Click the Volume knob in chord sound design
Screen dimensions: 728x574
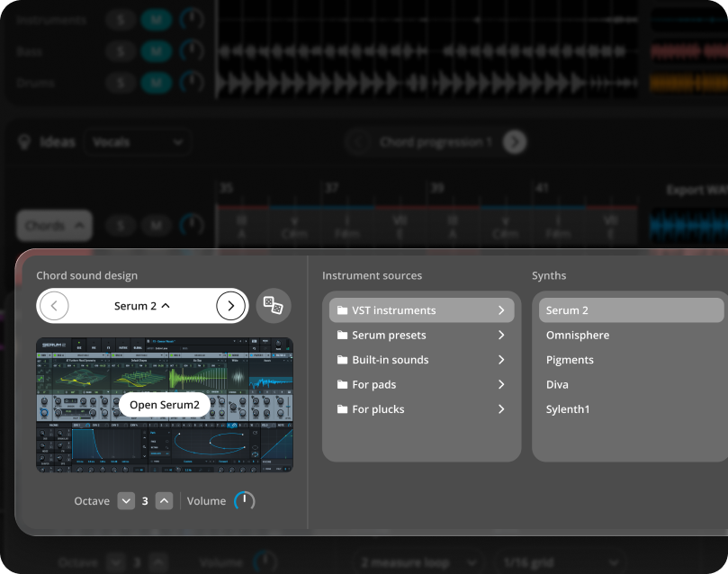point(244,501)
